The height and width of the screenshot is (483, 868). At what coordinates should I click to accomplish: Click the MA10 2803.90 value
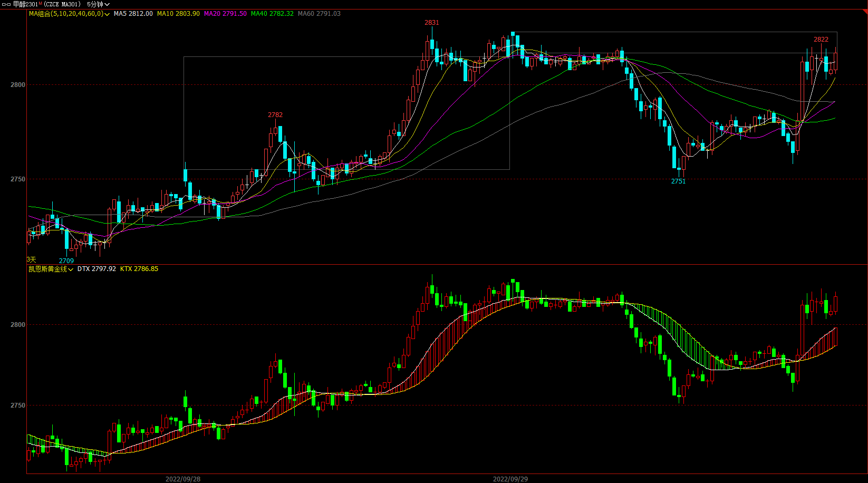click(x=178, y=14)
